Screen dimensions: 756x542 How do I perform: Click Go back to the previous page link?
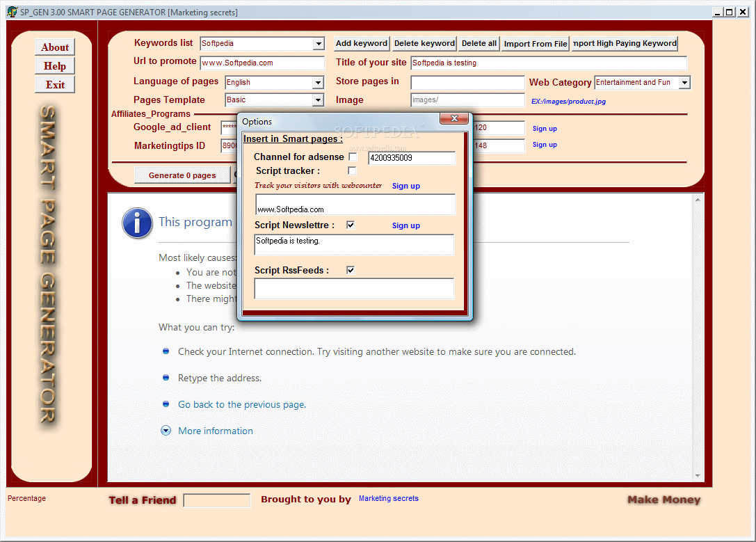242,404
